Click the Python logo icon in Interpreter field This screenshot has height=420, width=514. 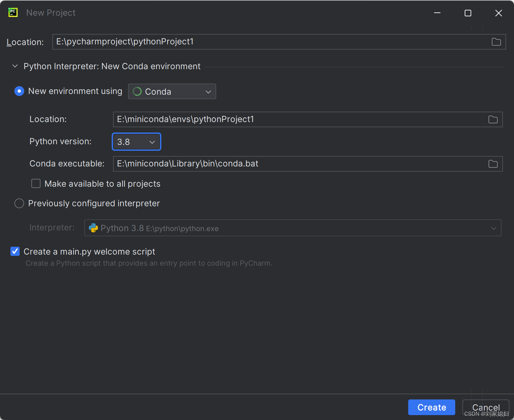(93, 228)
